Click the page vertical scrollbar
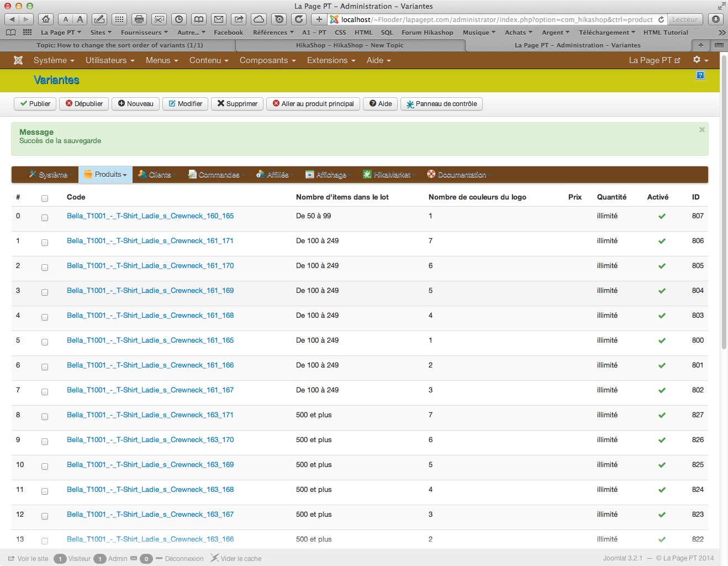This screenshot has height=566, width=728. click(x=724, y=202)
